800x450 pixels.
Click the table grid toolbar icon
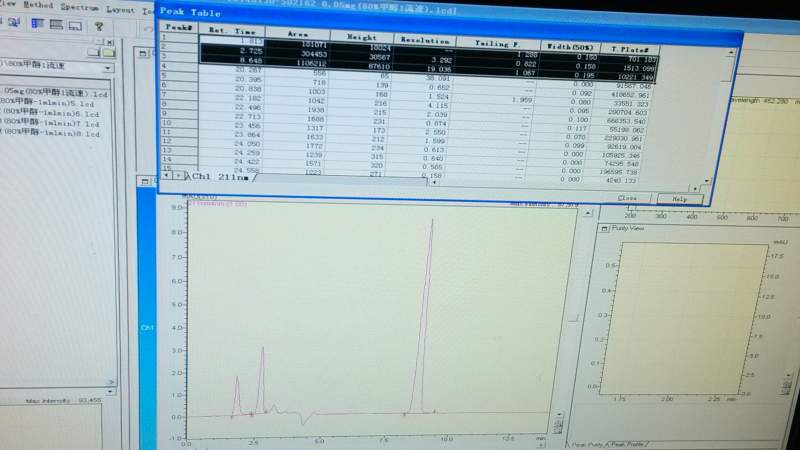[x=56, y=24]
